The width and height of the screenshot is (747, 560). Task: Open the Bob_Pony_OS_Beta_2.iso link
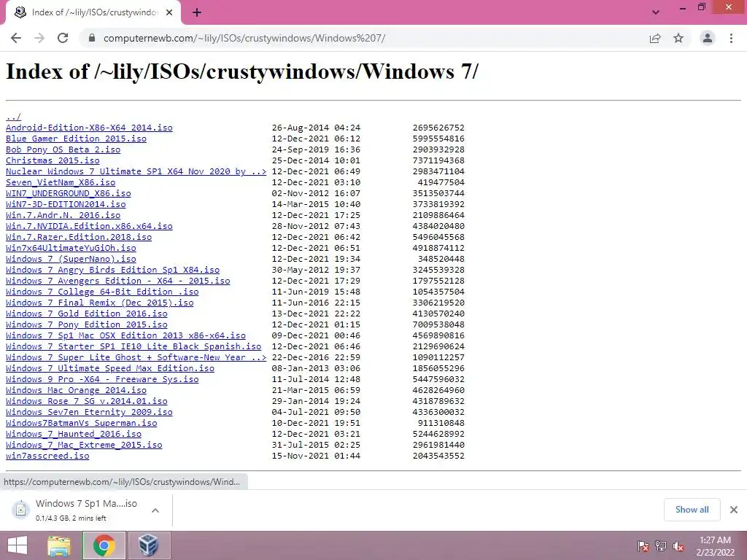pyautogui.click(x=63, y=149)
